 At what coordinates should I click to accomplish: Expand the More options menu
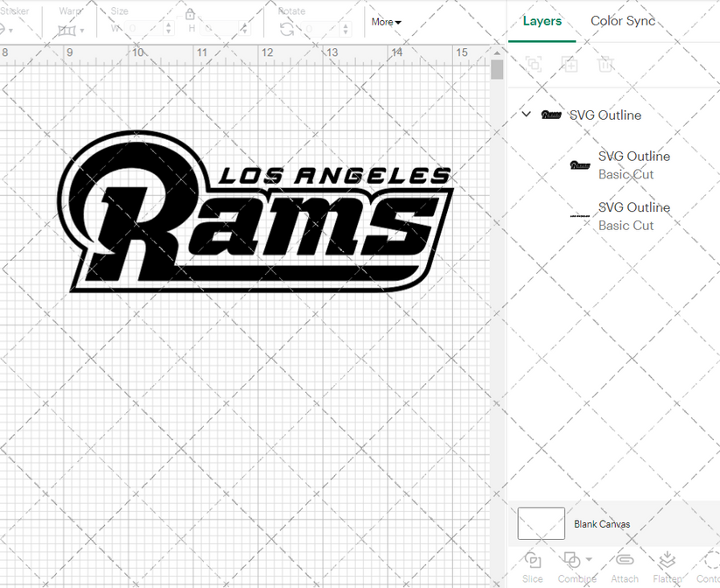[x=385, y=22]
